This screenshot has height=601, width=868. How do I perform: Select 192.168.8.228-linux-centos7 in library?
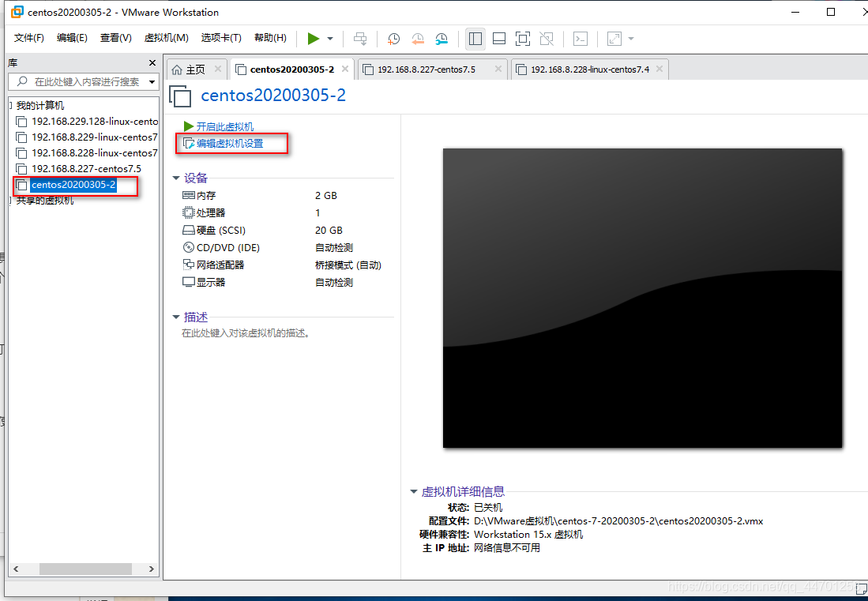point(87,152)
